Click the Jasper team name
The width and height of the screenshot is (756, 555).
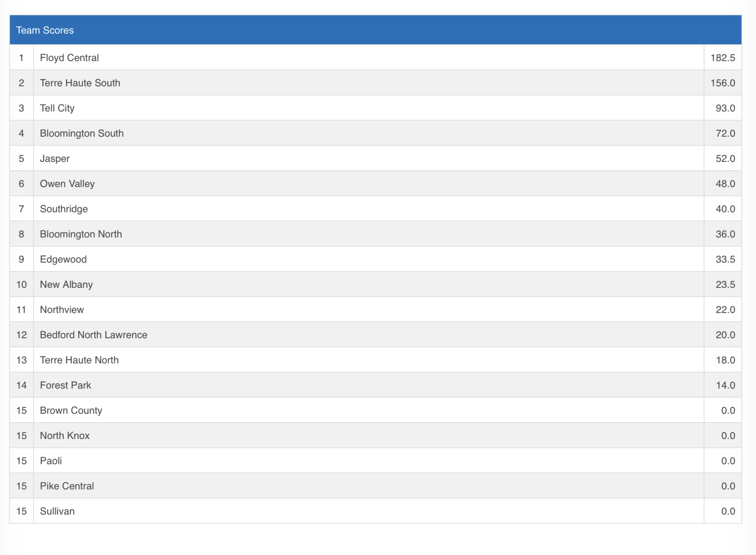(x=55, y=158)
